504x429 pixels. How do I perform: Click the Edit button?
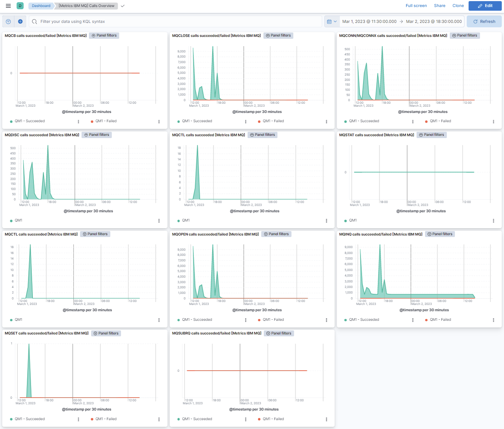click(x=485, y=6)
